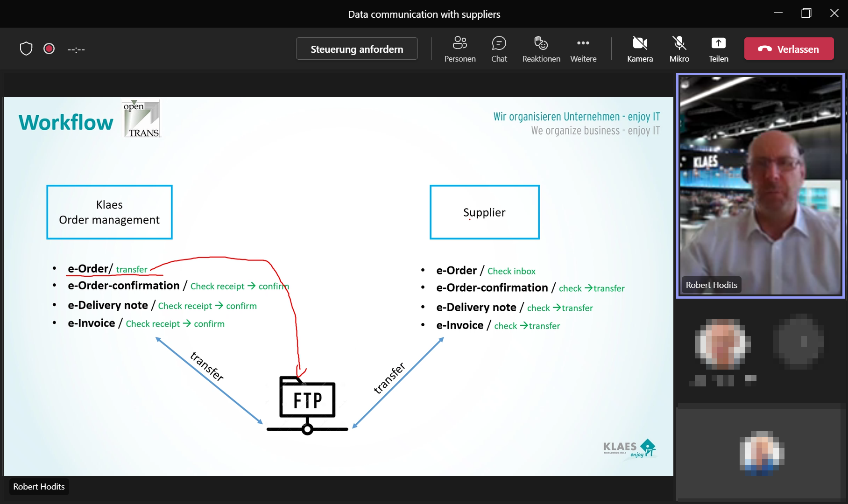Select Robert Hodits video tile
This screenshot has height=504, width=848.
(760, 185)
